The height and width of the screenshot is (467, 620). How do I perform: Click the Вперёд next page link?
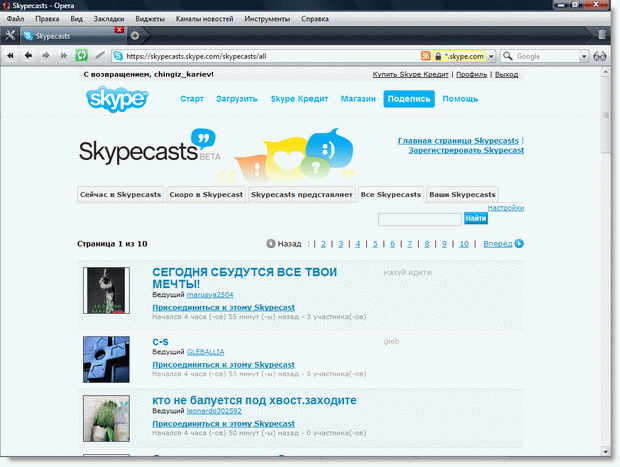coord(497,244)
